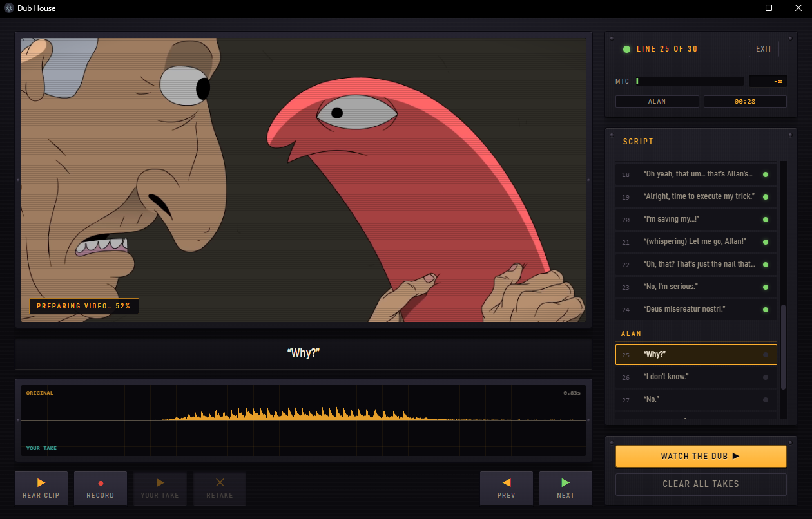The width and height of the screenshot is (812, 519).
Task: Click the Dub House app icon
Action: (8, 8)
